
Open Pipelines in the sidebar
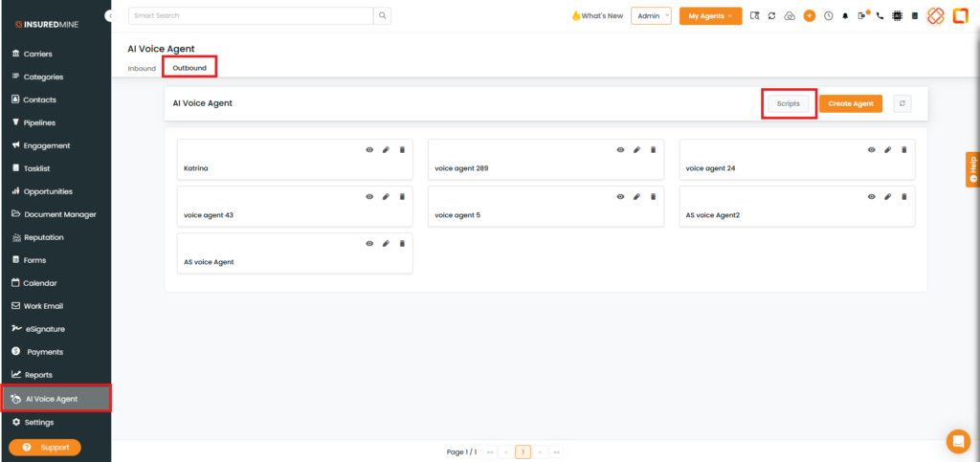39,122
